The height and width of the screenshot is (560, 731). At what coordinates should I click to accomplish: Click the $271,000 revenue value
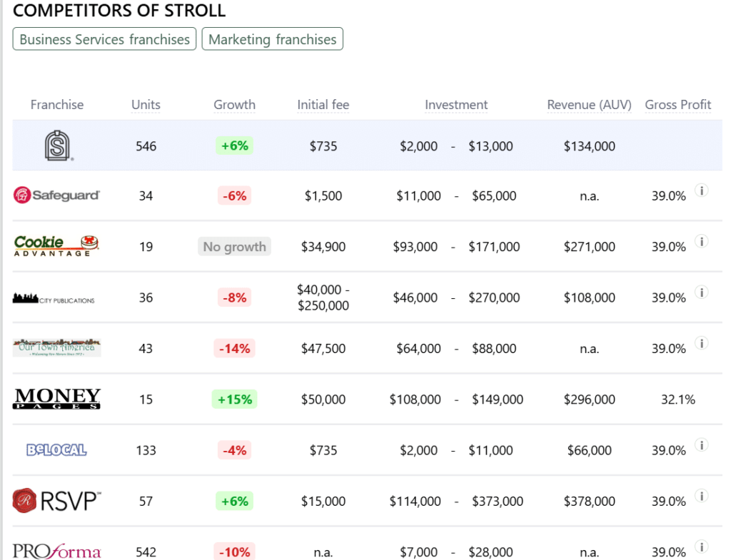click(589, 246)
